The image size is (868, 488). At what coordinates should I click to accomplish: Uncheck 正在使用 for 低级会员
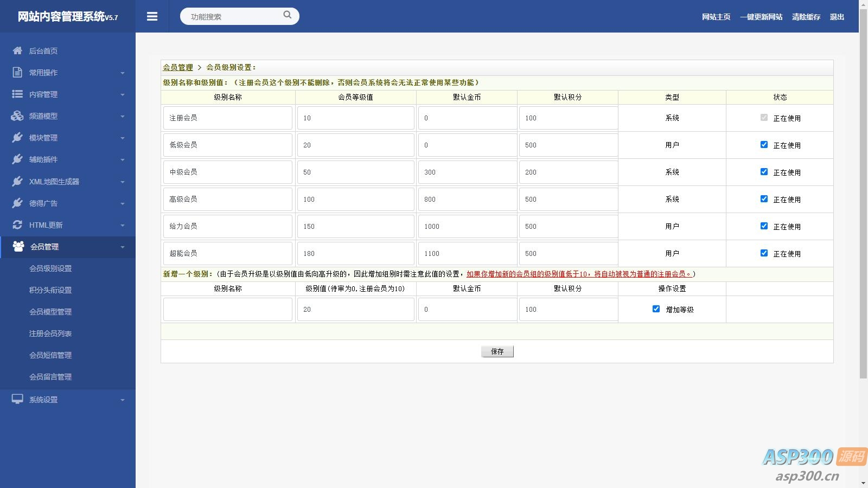coord(764,145)
